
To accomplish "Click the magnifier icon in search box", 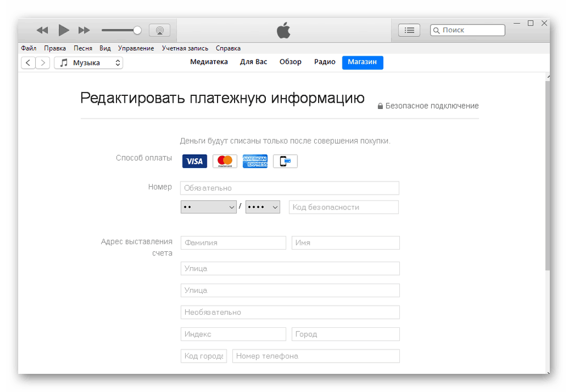I will click(436, 31).
